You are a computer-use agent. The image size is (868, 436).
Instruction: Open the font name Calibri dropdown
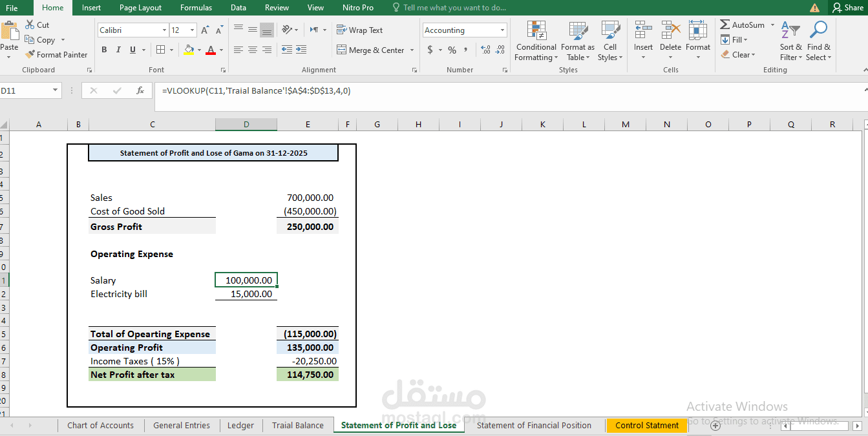pyautogui.click(x=164, y=30)
